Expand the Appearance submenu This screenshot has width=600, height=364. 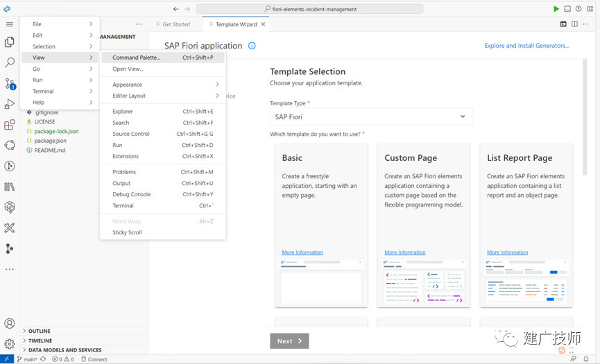tap(163, 85)
